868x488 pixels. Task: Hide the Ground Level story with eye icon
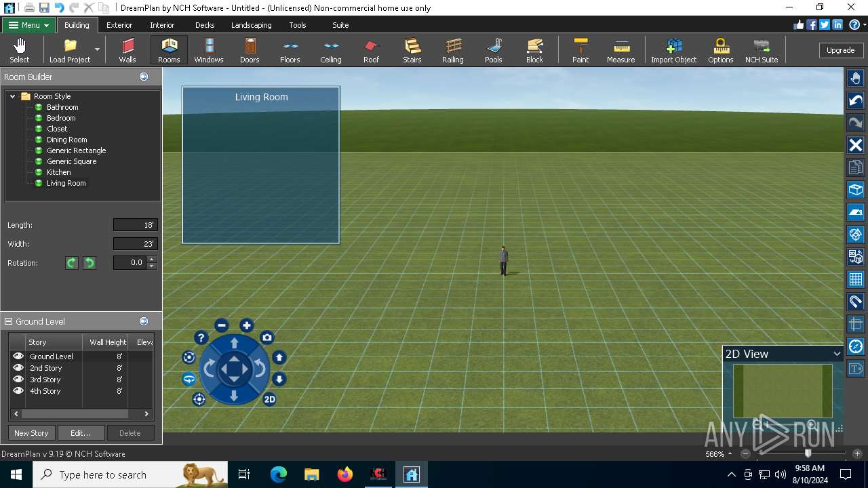pyautogui.click(x=18, y=356)
